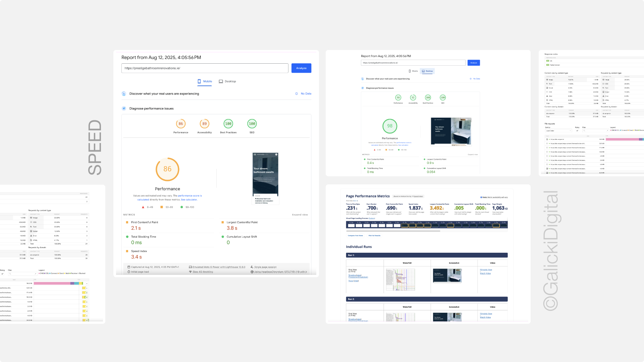This screenshot has height=362, width=644.
Task: Click the phone icon by Mobile in the desktop report
Action: [x=410, y=71]
